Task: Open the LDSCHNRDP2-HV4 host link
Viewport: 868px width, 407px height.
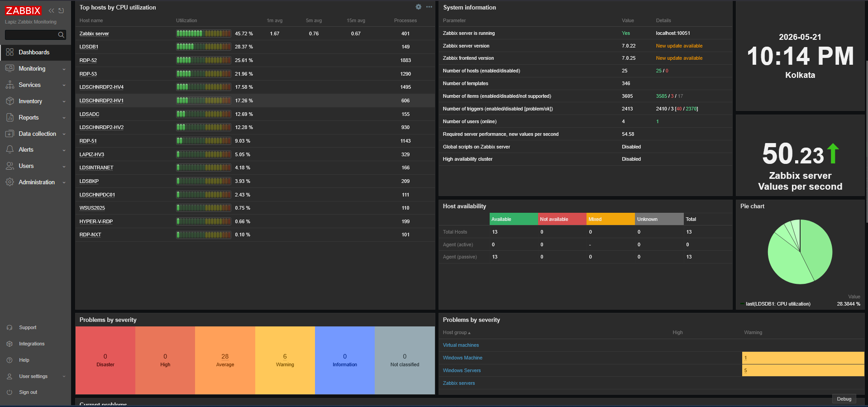Action: click(101, 87)
